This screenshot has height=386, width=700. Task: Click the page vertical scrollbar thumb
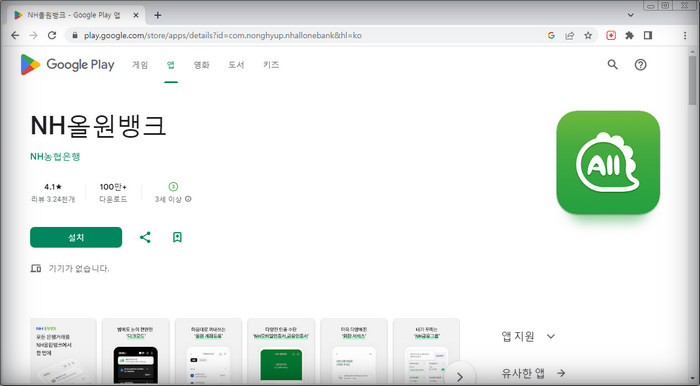pyautogui.click(x=692, y=80)
